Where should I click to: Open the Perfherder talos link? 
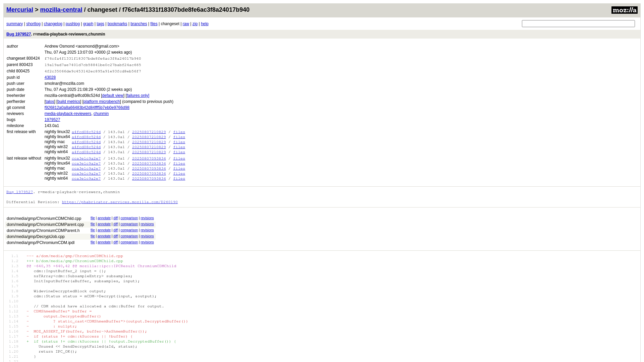(x=50, y=102)
